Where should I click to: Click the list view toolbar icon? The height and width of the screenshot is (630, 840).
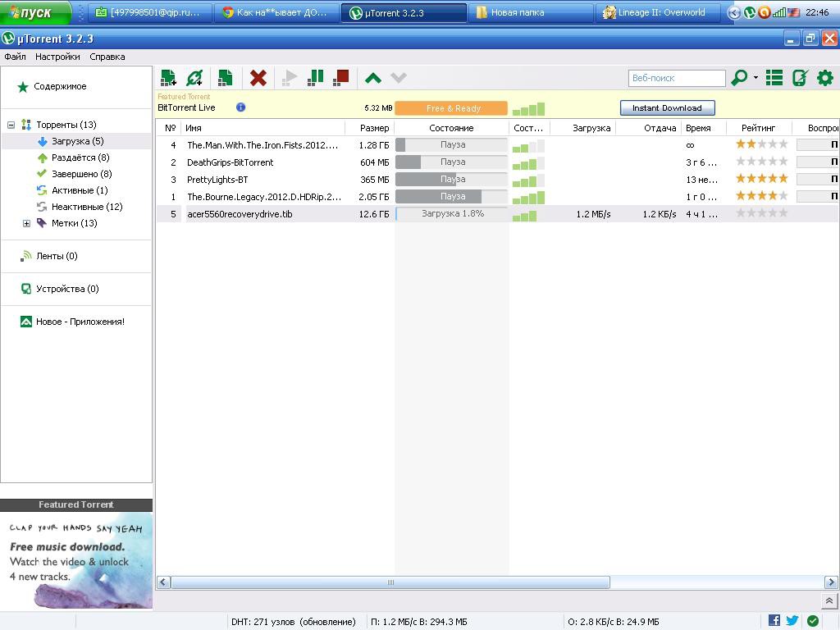pyautogui.click(x=774, y=78)
